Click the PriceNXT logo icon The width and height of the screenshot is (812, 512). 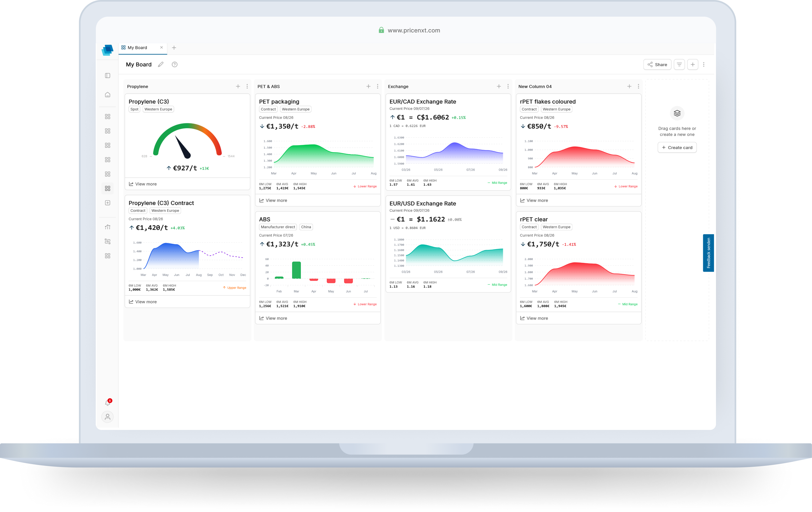click(108, 50)
